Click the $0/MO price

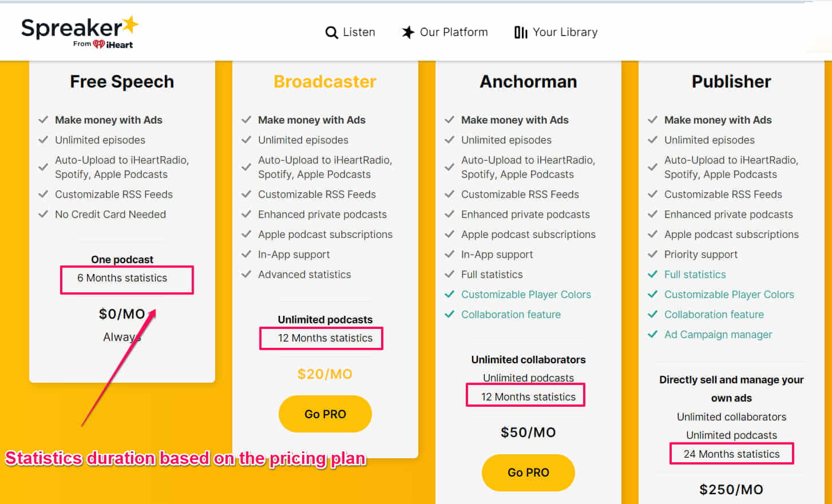tap(122, 314)
